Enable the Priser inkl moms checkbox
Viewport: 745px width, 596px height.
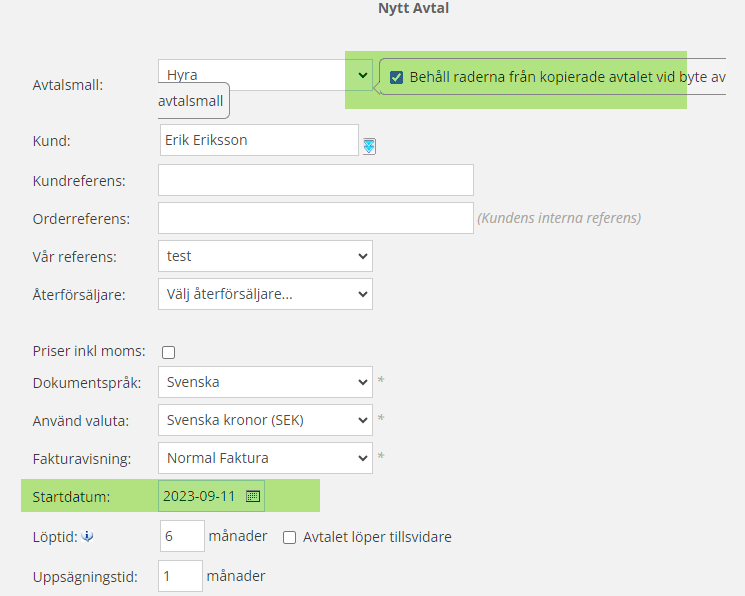coord(169,352)
